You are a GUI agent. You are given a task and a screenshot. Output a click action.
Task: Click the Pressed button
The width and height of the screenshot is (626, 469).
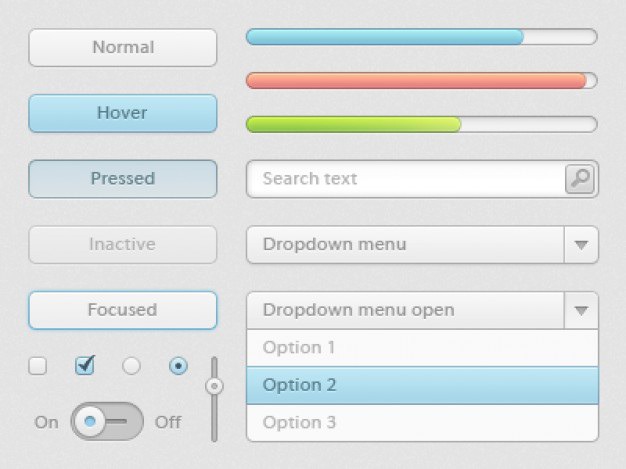click(x=123, y=179)
